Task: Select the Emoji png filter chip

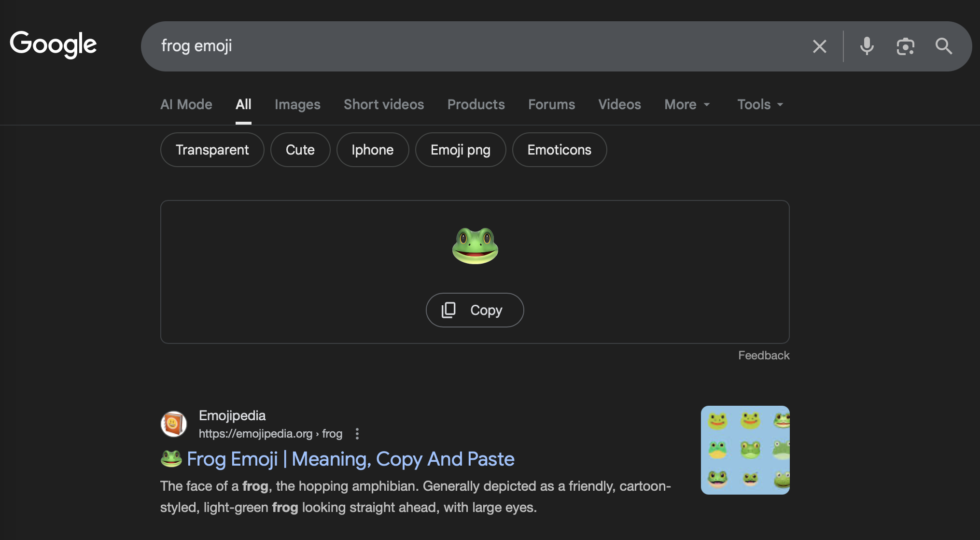Action: click(x=460, y=150)
